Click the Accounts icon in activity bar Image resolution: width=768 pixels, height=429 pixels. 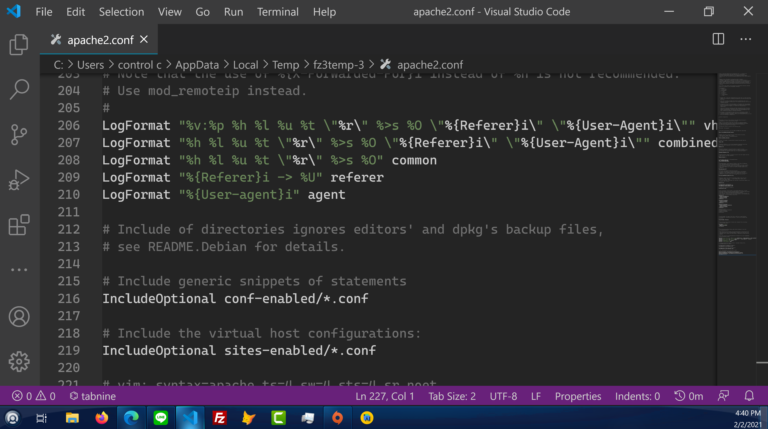tap(19, 317)
